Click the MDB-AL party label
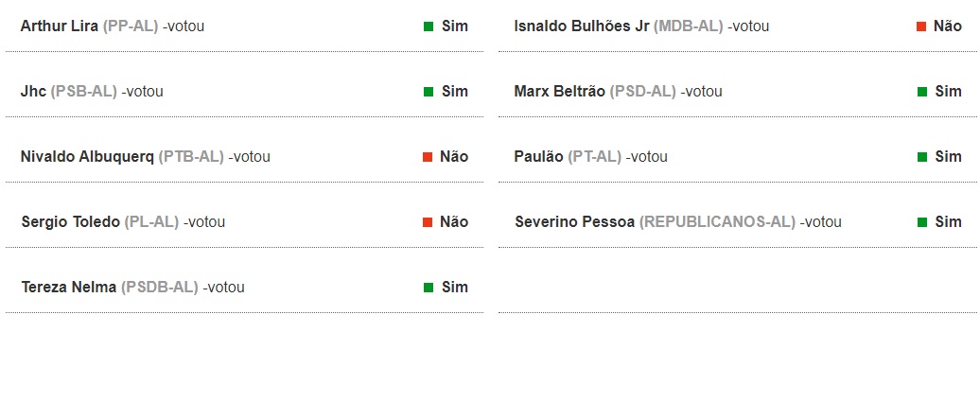Screen dimensions: 980x420 tap(688, 26)
